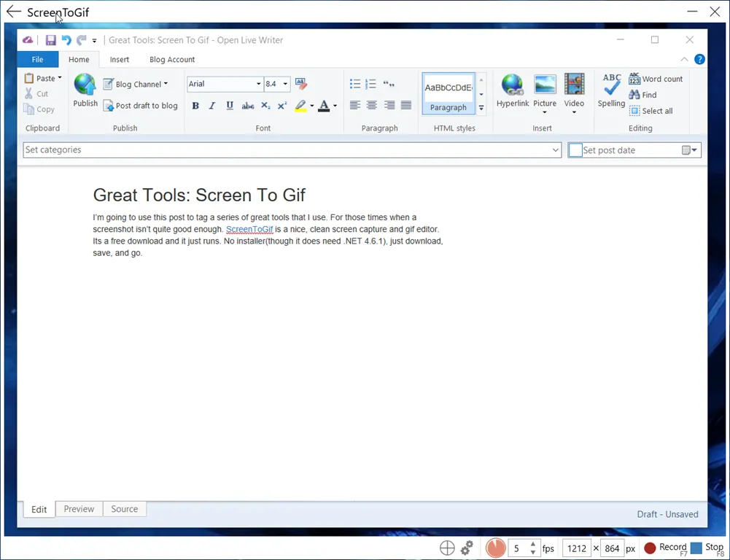Switch to the Source tab

click(x=124, y=509)
